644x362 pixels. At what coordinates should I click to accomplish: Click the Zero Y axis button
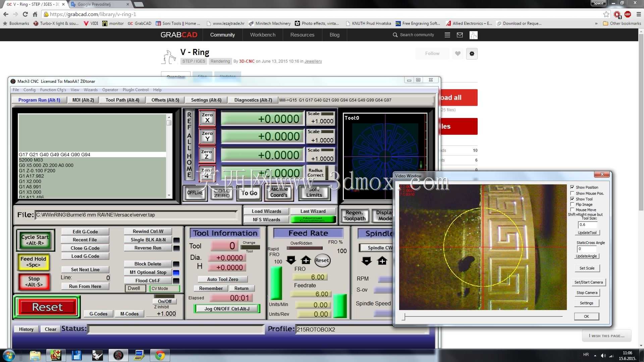(x=207, y=136)
